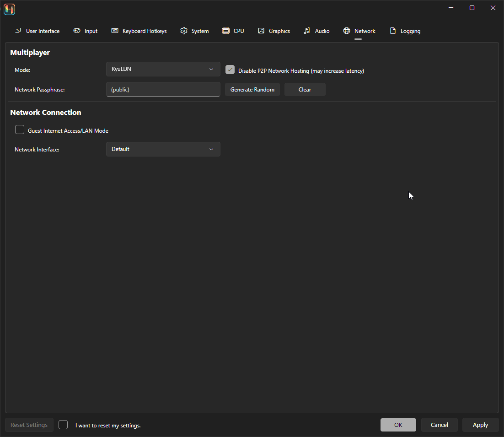Viewport: 504px width, 437px height.
Task: Clear the network passphrase with Clear button
Action: [x=305, y=89]
